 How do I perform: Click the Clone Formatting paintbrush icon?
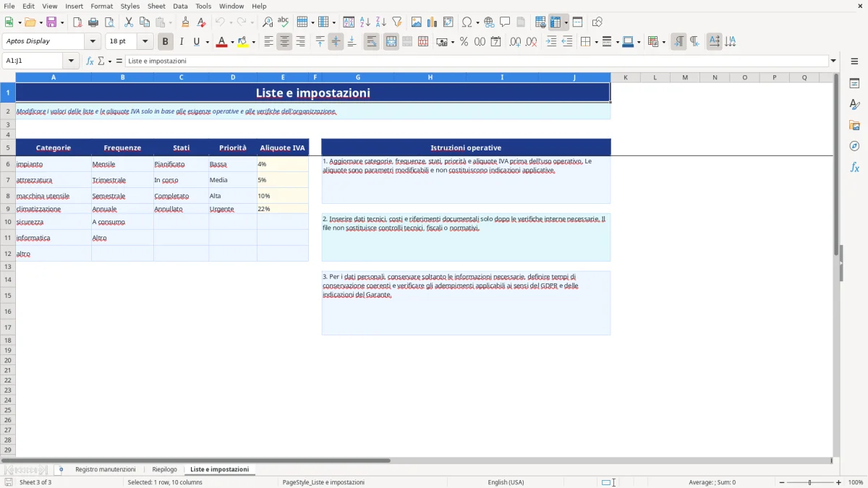coord(186,22)
